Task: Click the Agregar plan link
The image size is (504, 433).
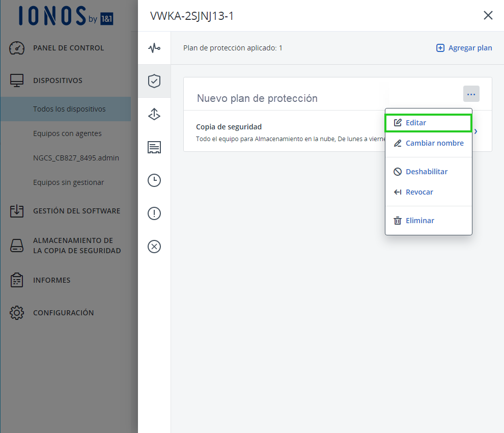Action: (470, 48)
